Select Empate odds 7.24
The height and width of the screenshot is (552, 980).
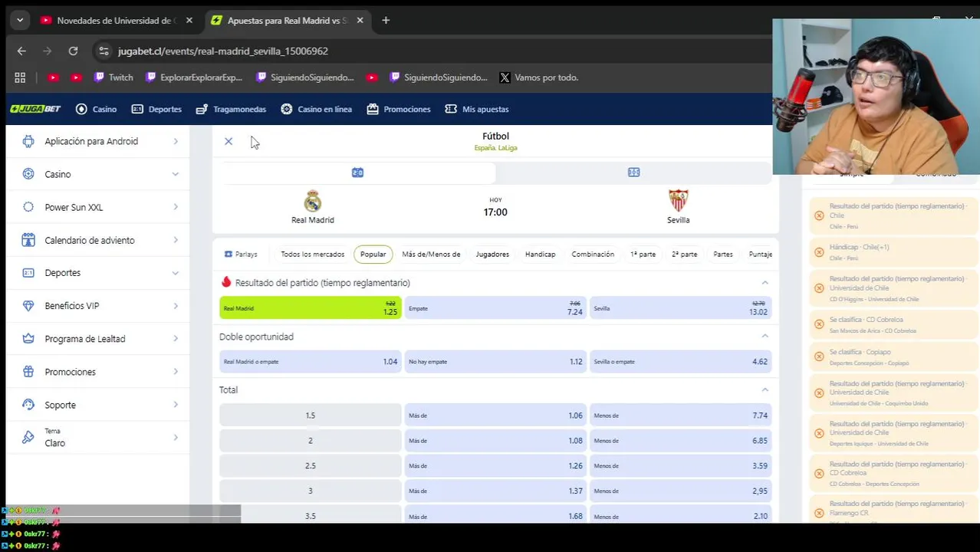pyautogui.click(x=495, y=308)
